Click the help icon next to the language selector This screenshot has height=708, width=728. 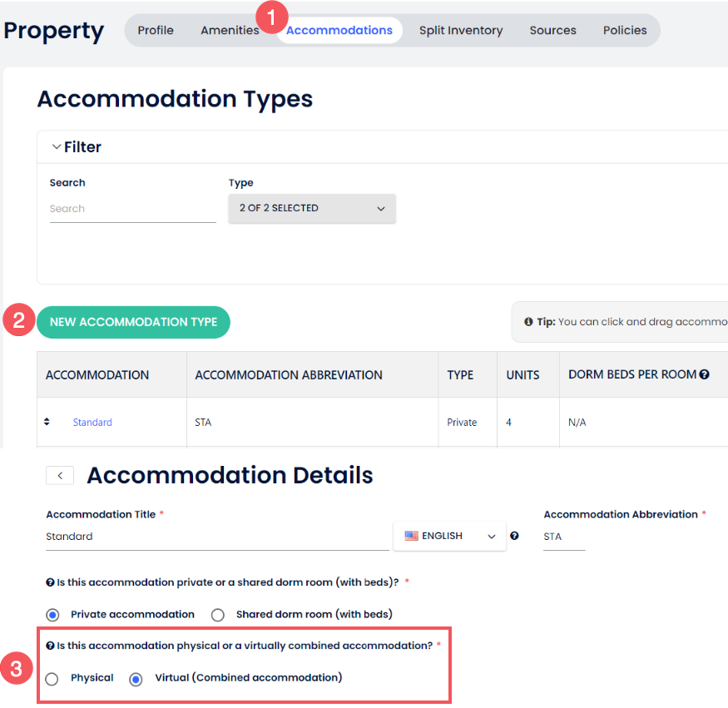[x=515, y=537]
